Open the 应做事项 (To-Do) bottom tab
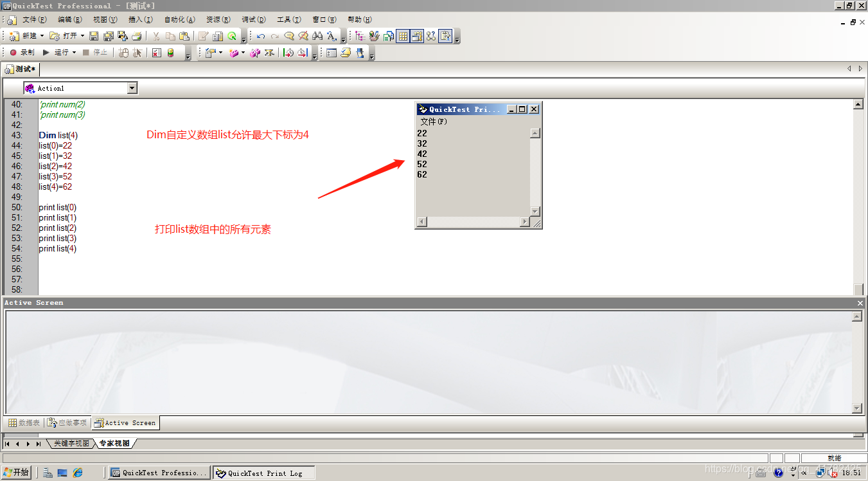The image size is (868, 481). [x=67, y=423]
